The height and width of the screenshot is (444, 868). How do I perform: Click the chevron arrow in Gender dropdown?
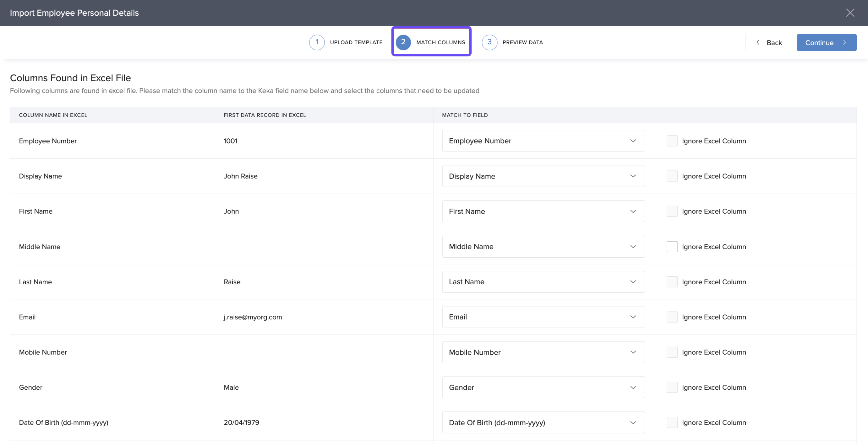coord(633,387)
